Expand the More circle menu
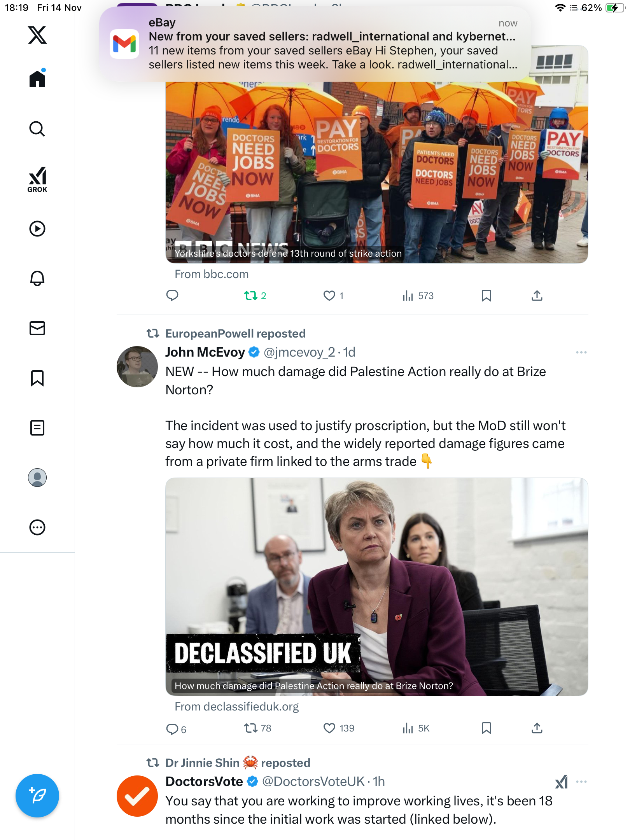630x840 pixels. click(x=37, y=527)
